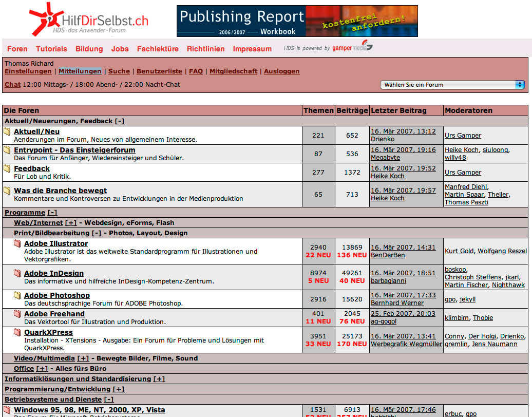This screenshot has width=532, height=417.
Task: Click moderator klimbim link
Action: [457, 318]
